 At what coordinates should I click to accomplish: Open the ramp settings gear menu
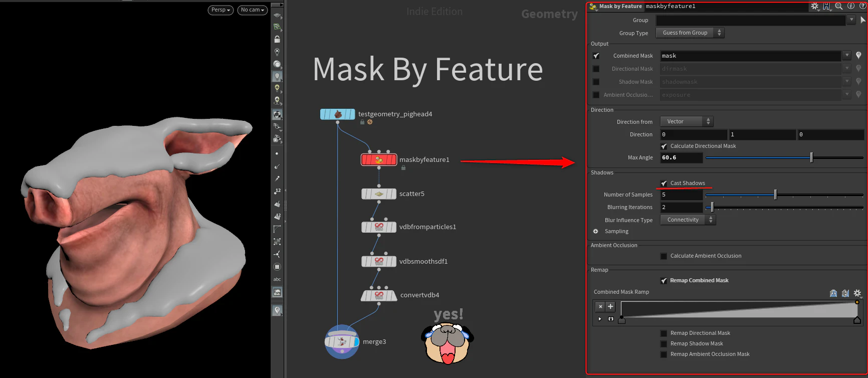tap(857, 293)
